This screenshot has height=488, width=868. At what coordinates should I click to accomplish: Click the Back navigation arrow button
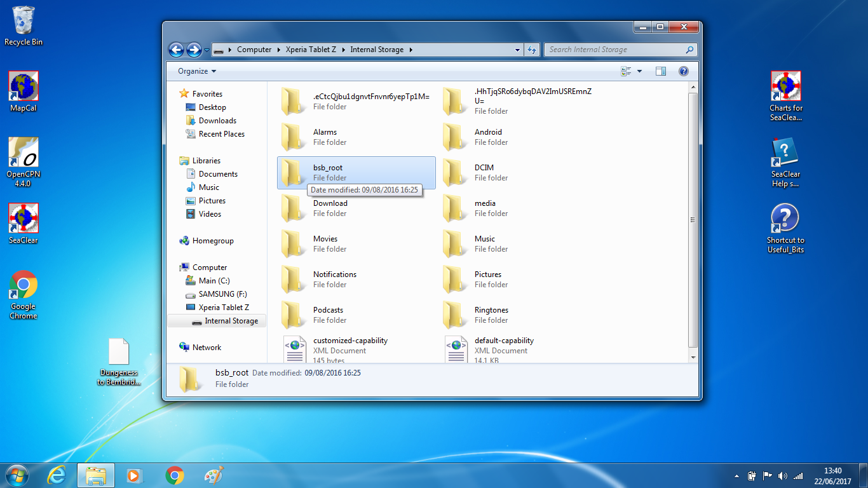click(x=176, y=50)
